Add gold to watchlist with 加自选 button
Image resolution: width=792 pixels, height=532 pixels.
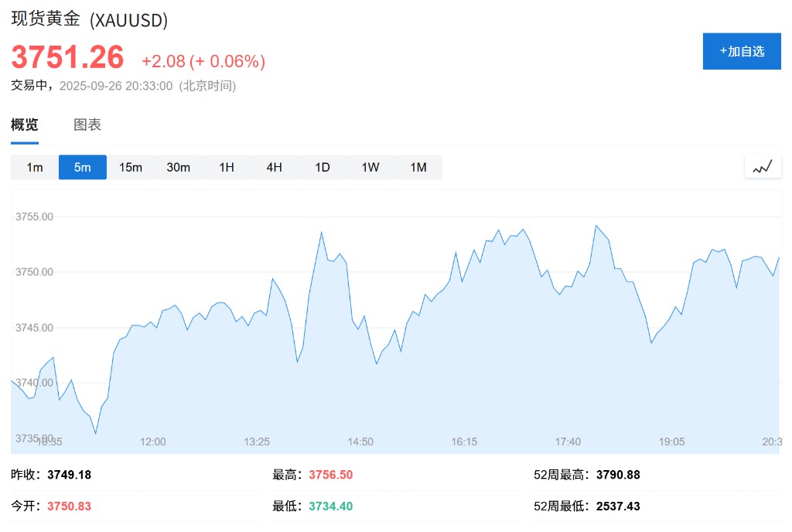click(742, 51)
